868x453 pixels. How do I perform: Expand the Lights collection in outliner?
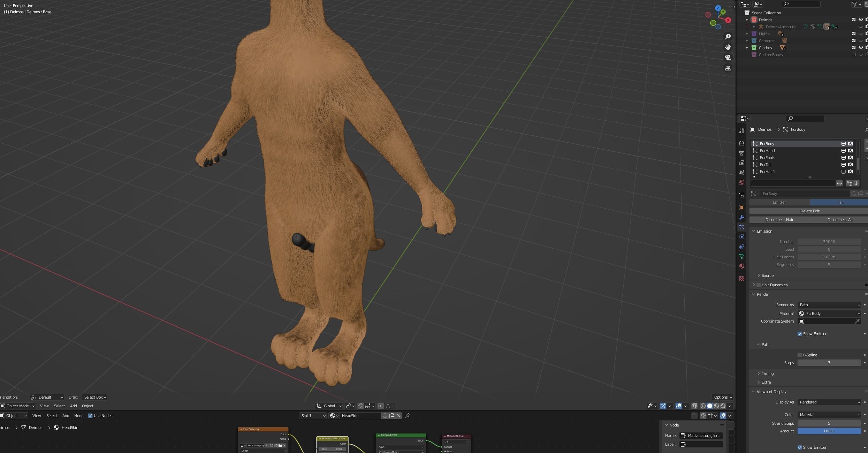(x=747, y=34)
